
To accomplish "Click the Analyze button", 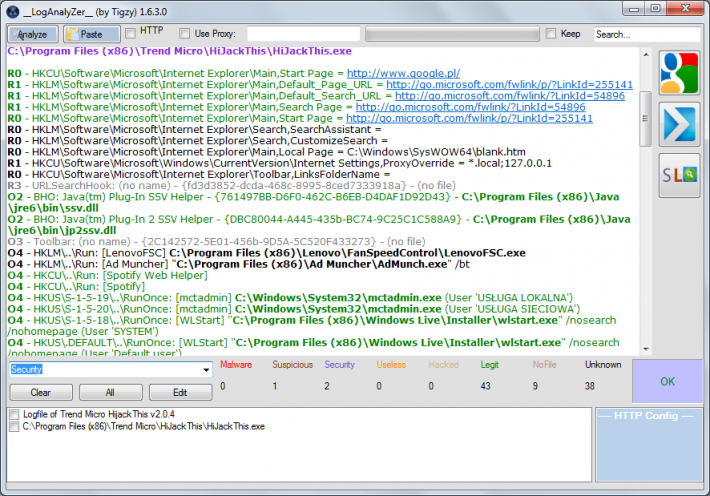I will pos(33,34).
